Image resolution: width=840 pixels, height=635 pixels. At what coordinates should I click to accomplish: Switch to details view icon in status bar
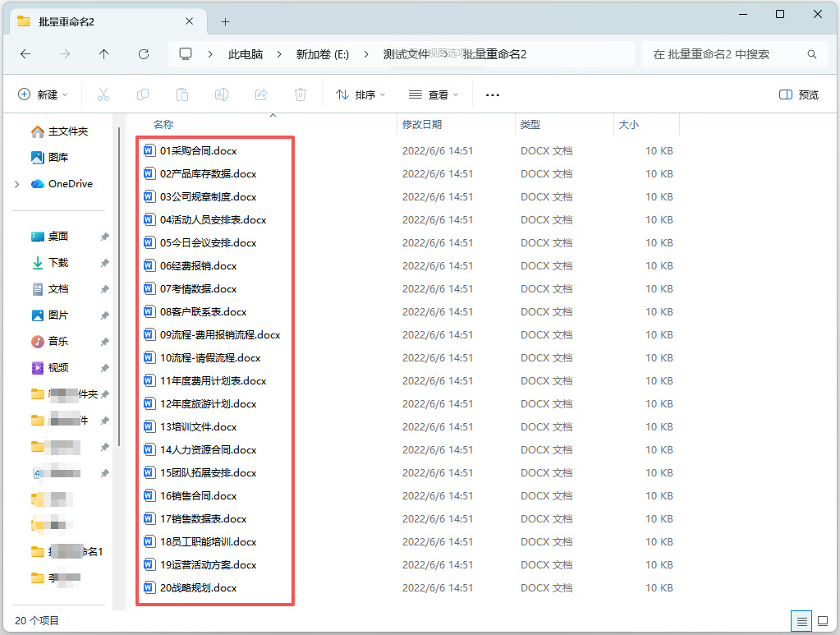coord(801,621)
